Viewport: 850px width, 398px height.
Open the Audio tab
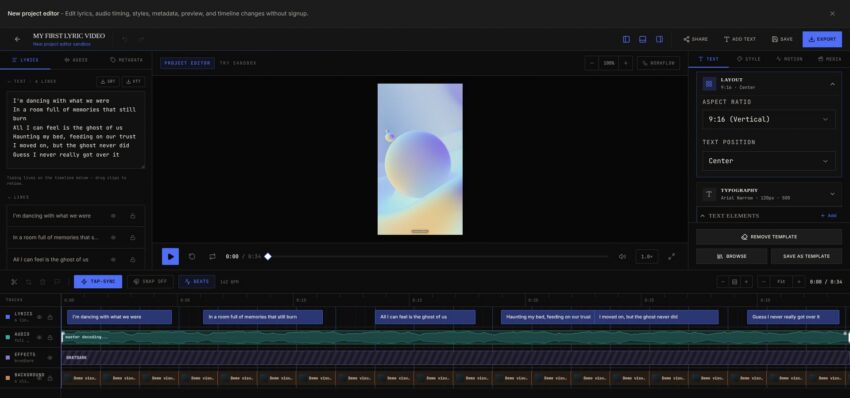tap(76, 60)
